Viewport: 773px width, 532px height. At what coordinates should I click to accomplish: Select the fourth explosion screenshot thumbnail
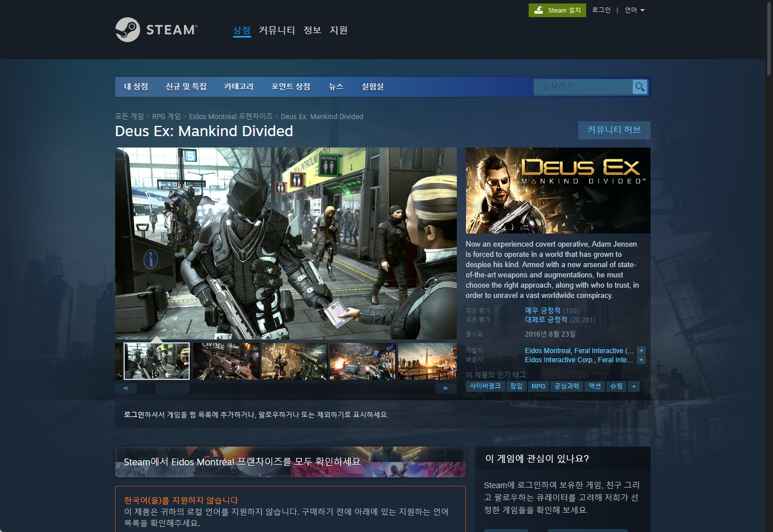(x=362, y=361)
